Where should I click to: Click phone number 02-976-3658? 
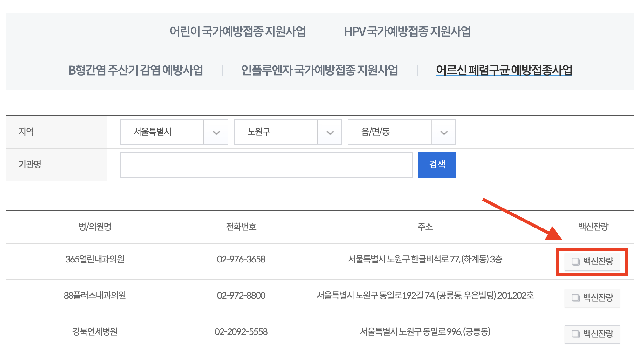(x=241, y=259)
